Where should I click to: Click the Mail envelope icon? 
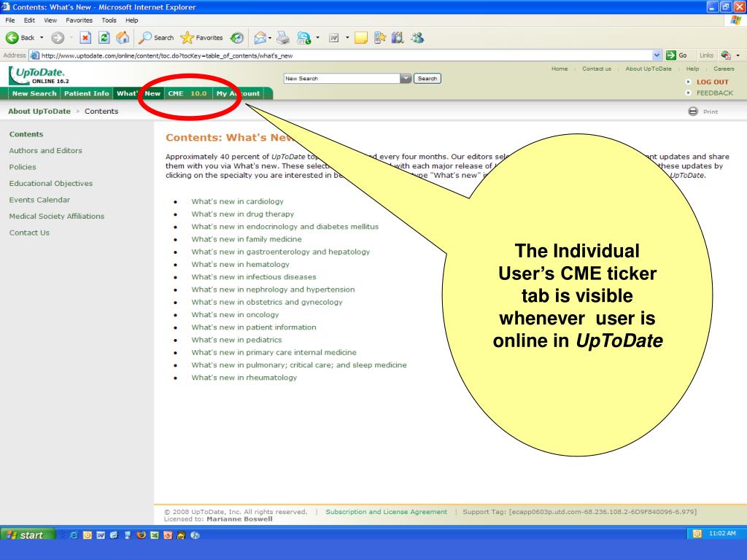pyautogui.click(x=260, y=38)
